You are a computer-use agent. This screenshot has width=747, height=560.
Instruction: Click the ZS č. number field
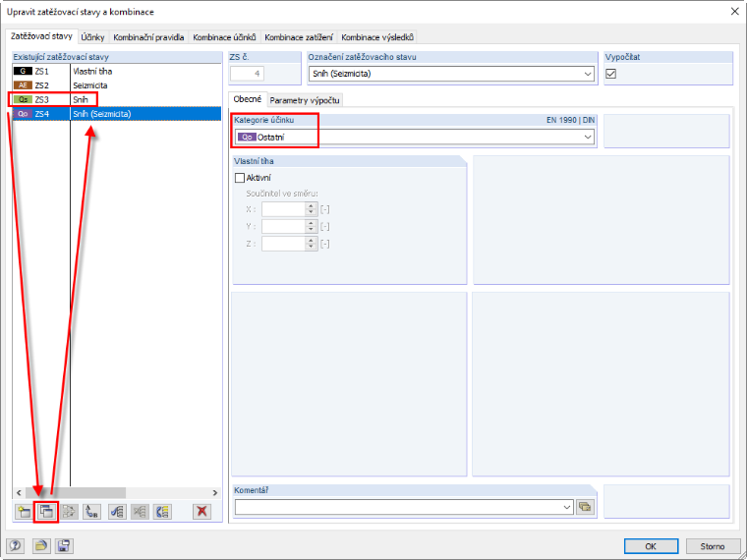[248, 74]
